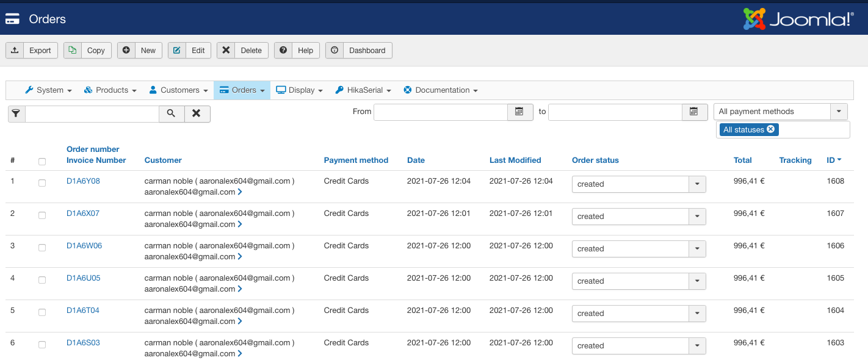The height and width of the screenshot is (363, 868).
Task: Change order status dropdown for D1A6X07
Action: (x=639, y=216)
